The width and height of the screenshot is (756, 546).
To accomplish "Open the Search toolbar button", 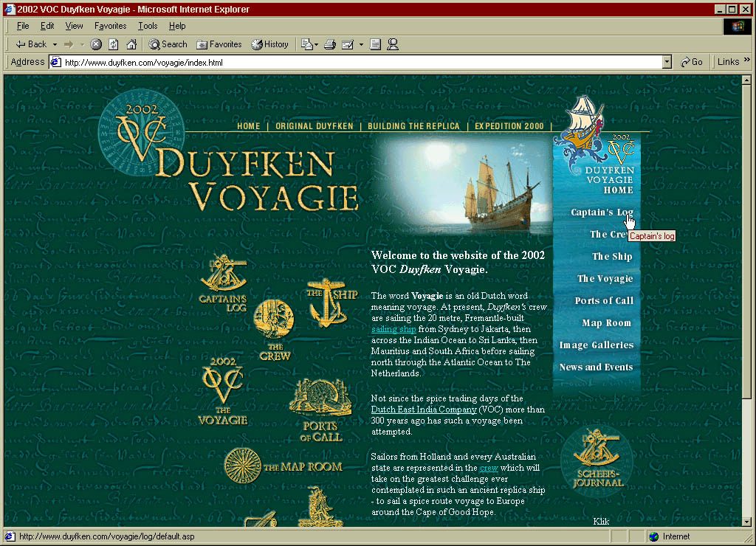I will pos(168,44).
